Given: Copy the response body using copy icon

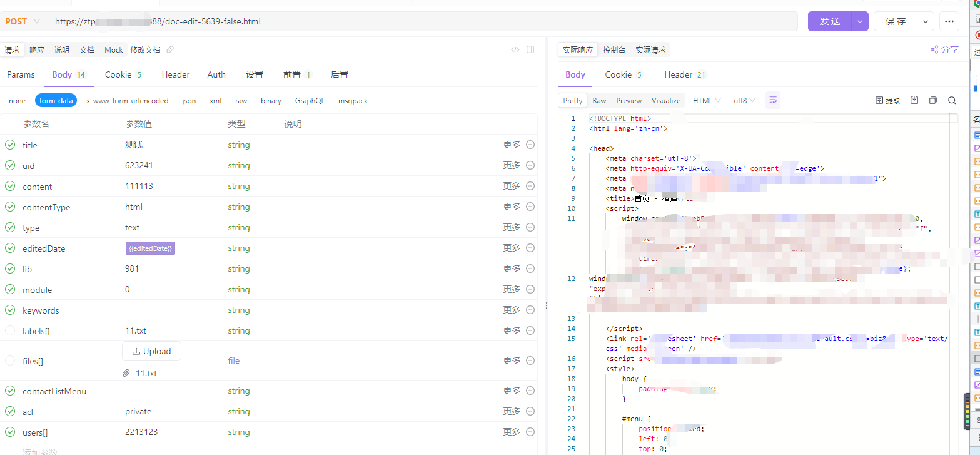Looking at the screenshot, I should coord(933,100).
